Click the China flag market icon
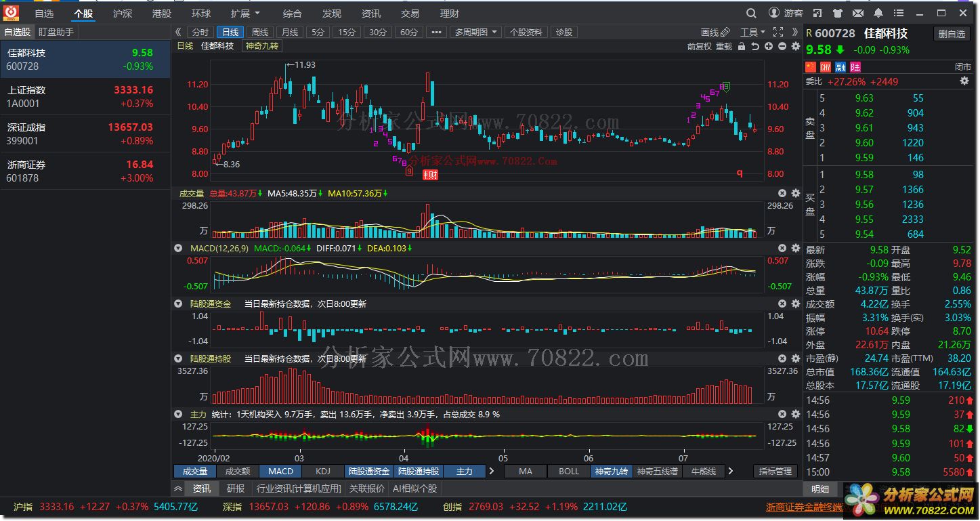The image size is (980, 521). [x=811, y=66]
